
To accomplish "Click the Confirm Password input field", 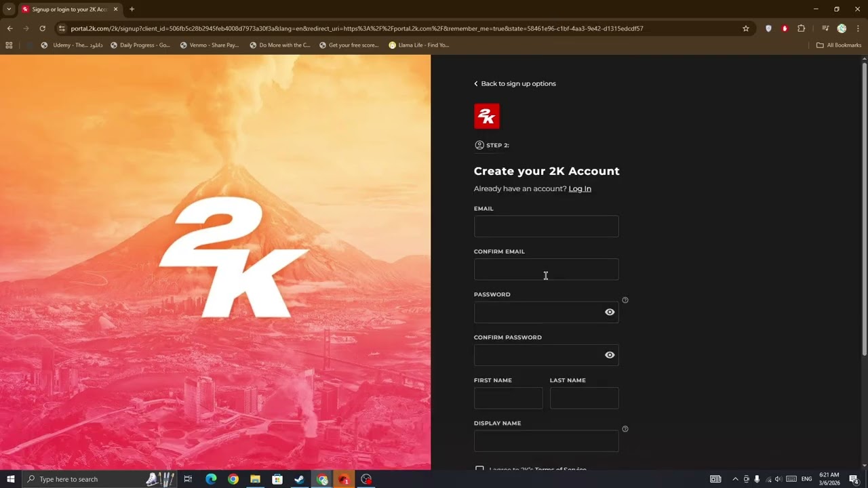I will 546,355.
